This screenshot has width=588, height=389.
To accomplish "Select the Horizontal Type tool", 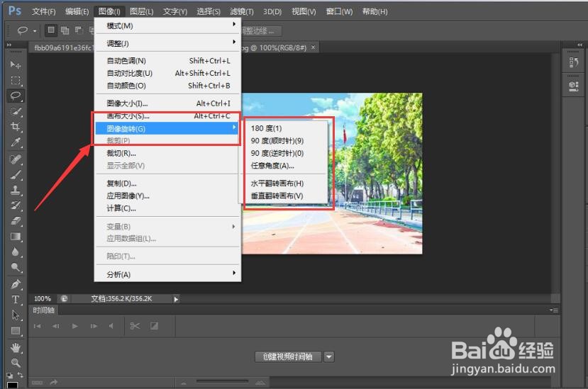I will click(x=16, y=300).
